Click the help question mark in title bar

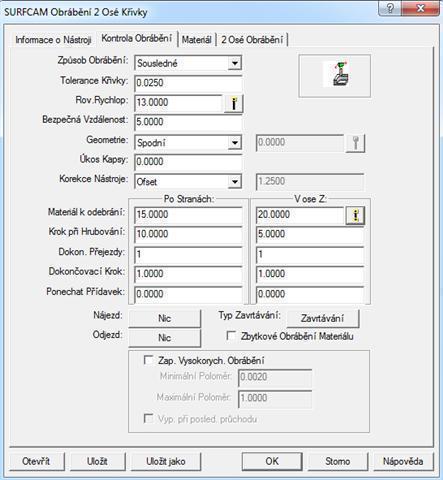point(390,7)
